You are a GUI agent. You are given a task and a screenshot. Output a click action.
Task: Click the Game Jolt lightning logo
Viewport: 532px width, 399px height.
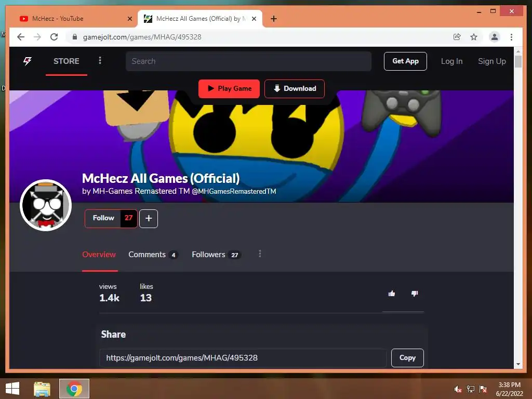(28, 61)
